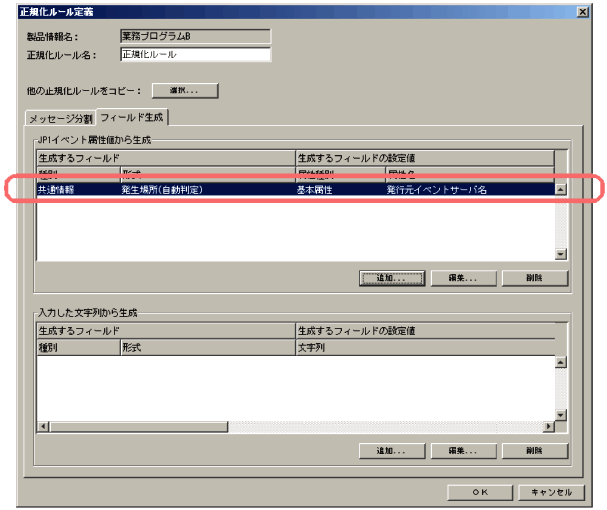Click the upper table's scroll down arrow
This screenshot has height=510, width=607.
coord(561,254)
